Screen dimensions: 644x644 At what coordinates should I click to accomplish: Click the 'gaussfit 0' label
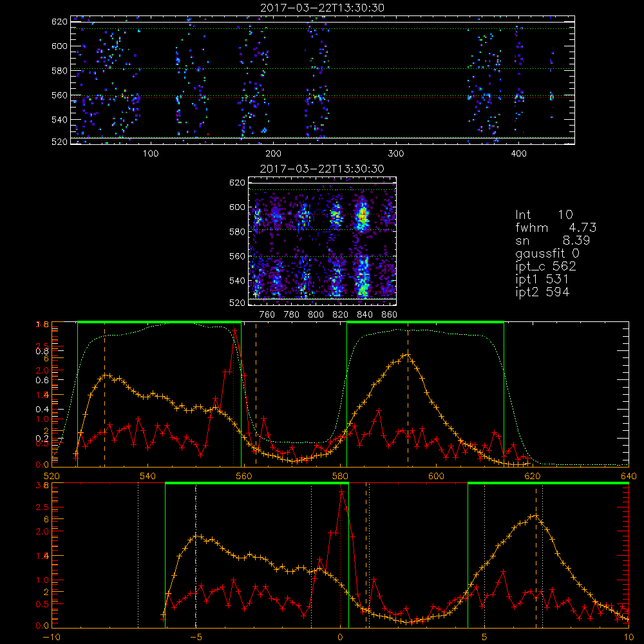coord(547,253)
